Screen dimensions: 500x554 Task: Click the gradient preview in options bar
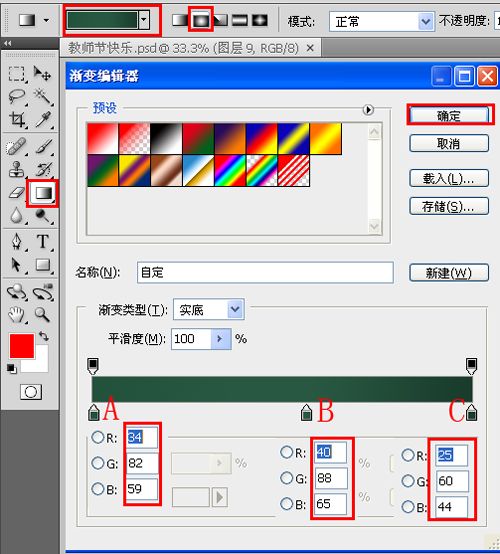pos(102,20)
